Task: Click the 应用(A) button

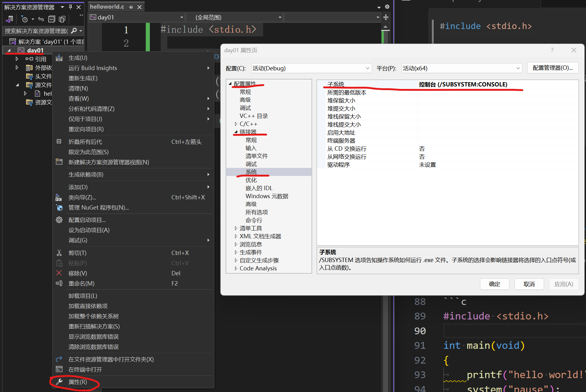Action: [564, 284]
